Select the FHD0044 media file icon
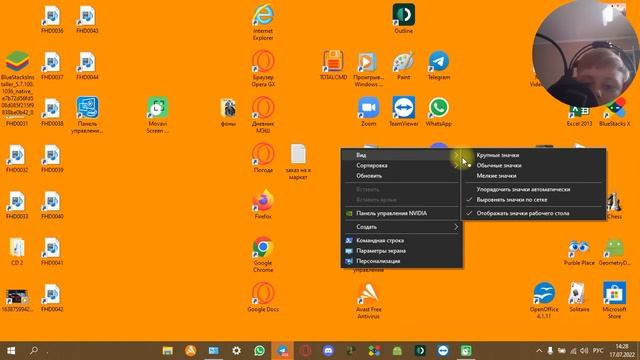 [x=87, y=65]
